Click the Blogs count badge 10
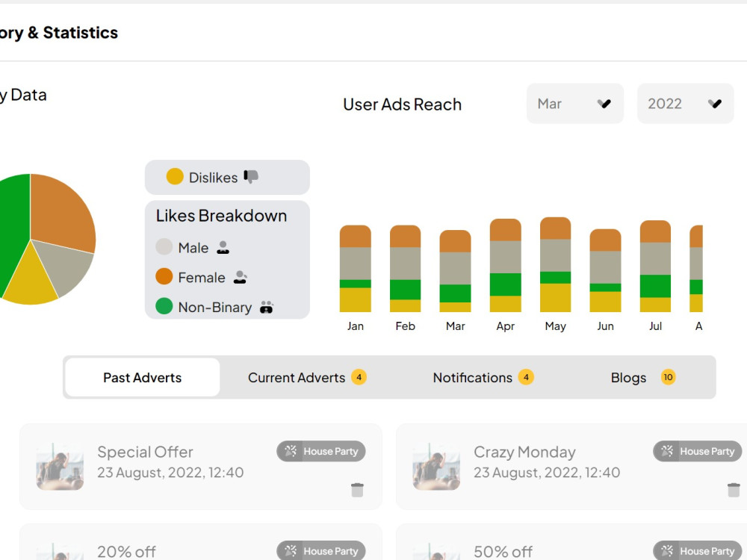Screen dimensions: 747x560 [668, 377]
